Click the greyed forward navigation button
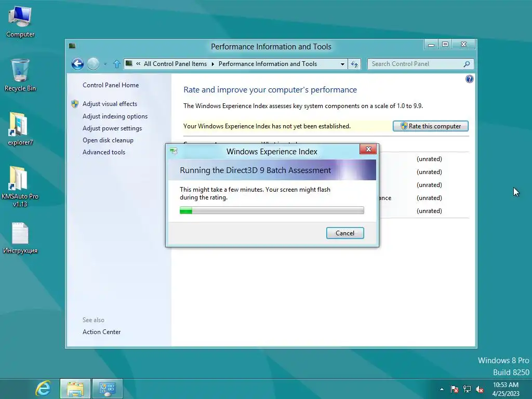Screen dimensions: 532x399 (x=93, y=64)
